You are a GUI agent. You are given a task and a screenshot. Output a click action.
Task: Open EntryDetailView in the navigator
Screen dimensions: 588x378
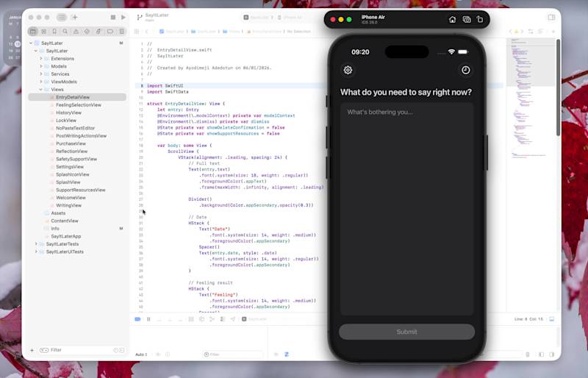(x=77, y=97)
